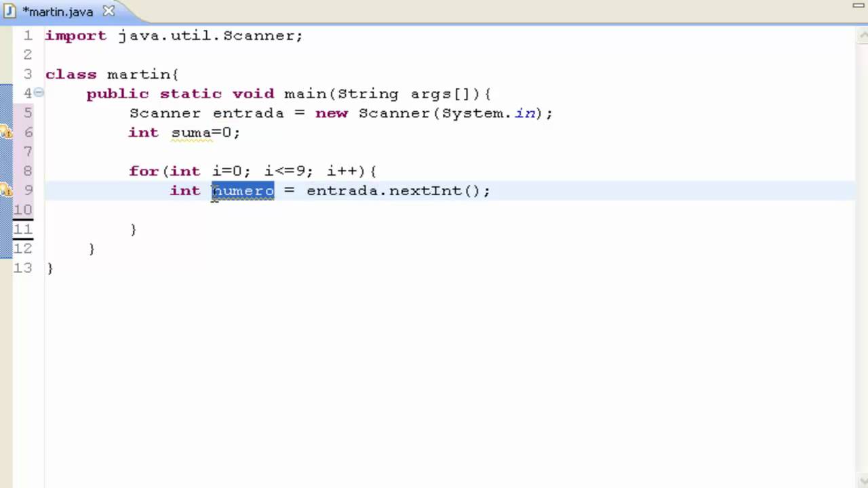Click the variable entrada on line 5
The height and width of the screenshot is (488, 868).
pyautogui.click(x=248, y=113)
